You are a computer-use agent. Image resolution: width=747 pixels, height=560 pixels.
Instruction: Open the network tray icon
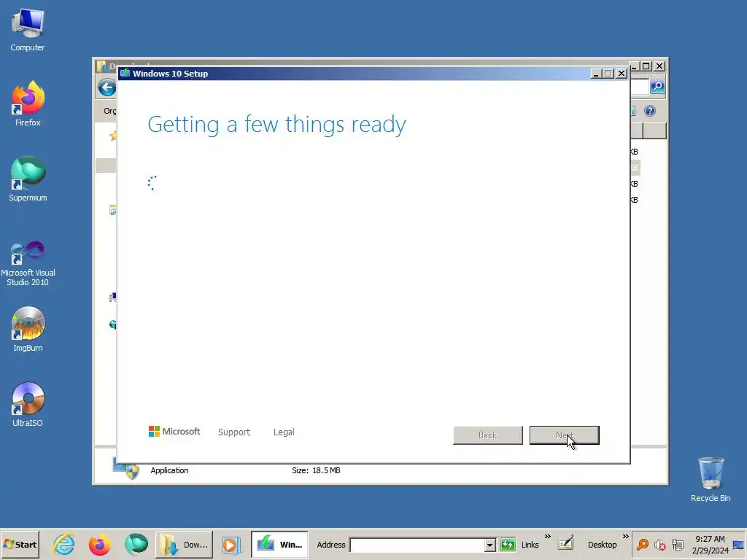tap(678, 544)
